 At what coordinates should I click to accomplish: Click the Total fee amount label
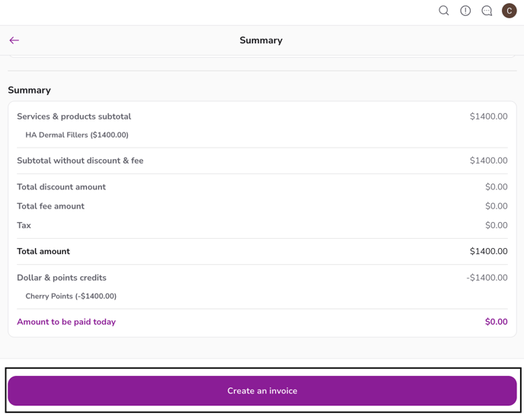(x=50, y=206)
